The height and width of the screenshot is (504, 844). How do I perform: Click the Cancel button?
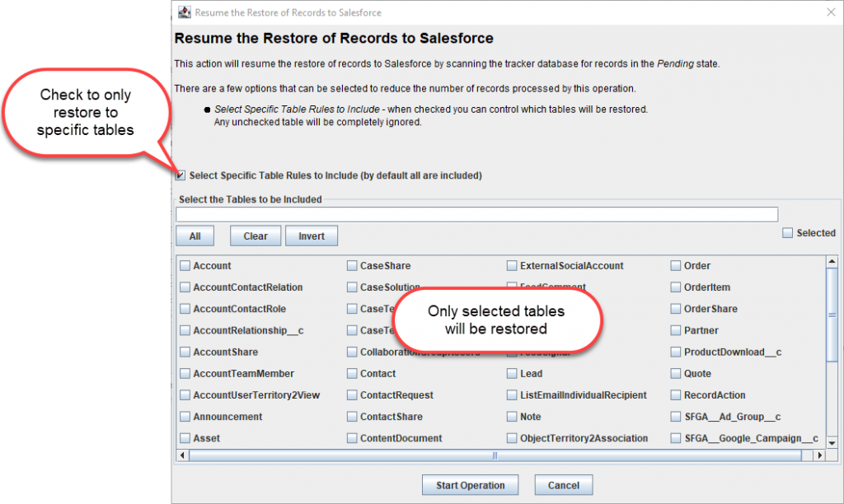(564, 485)
